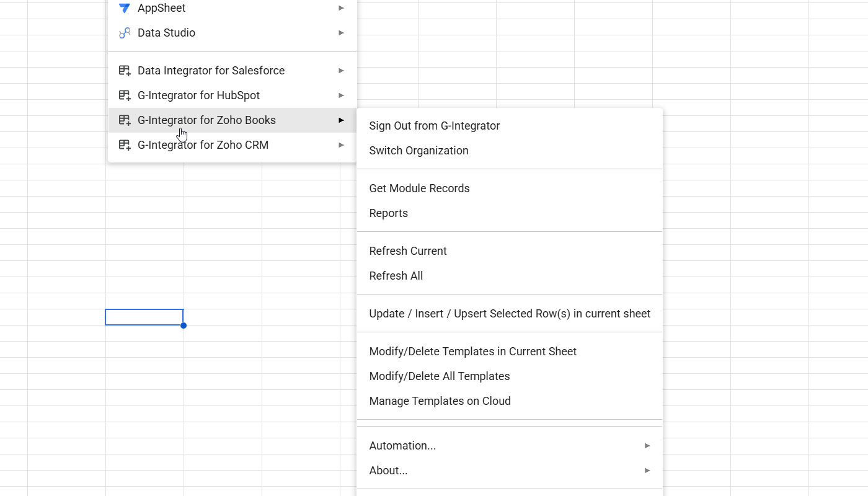The width and height of the screenshot is (868, 496).
Task: Open the Reports option
Action: coord(510,213)
